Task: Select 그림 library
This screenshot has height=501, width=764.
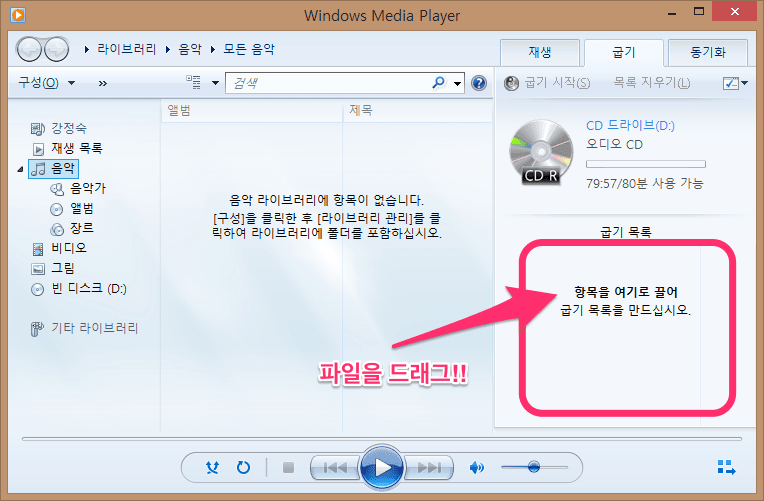Action: tap(53, 268)
